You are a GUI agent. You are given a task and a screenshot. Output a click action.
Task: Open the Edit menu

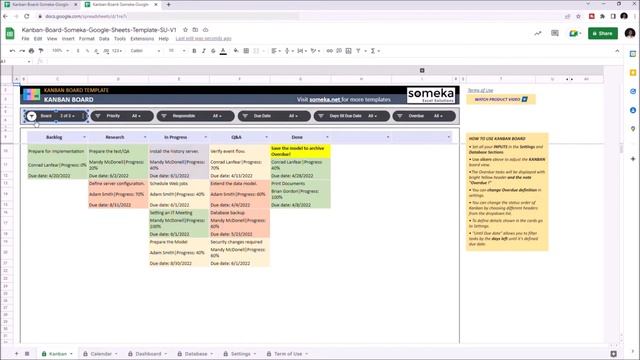click(38, 39)
